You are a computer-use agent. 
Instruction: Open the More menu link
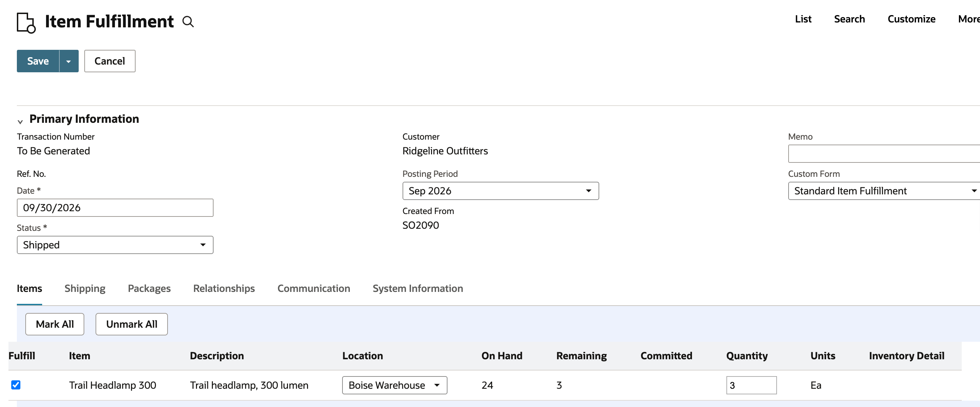coord(969,19)
